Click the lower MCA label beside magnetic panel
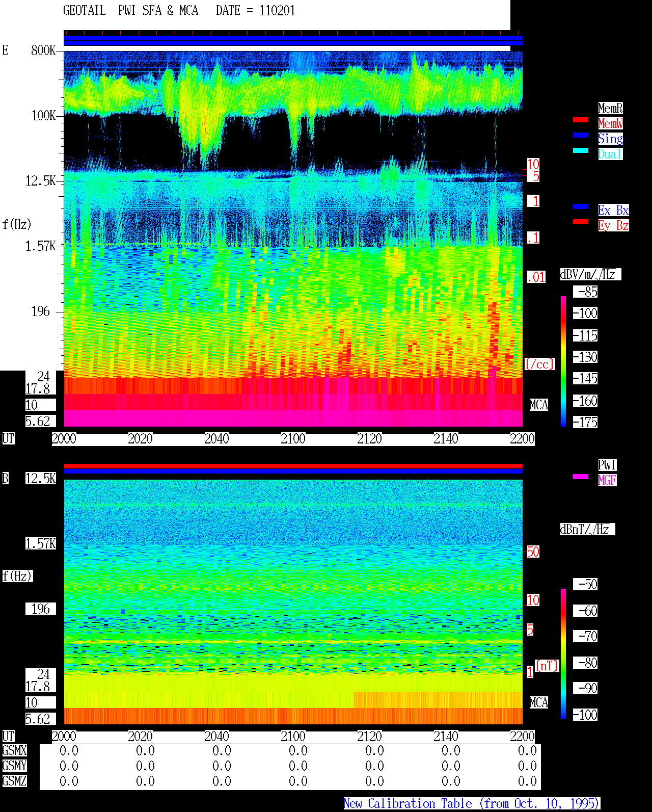 (539, 703)
